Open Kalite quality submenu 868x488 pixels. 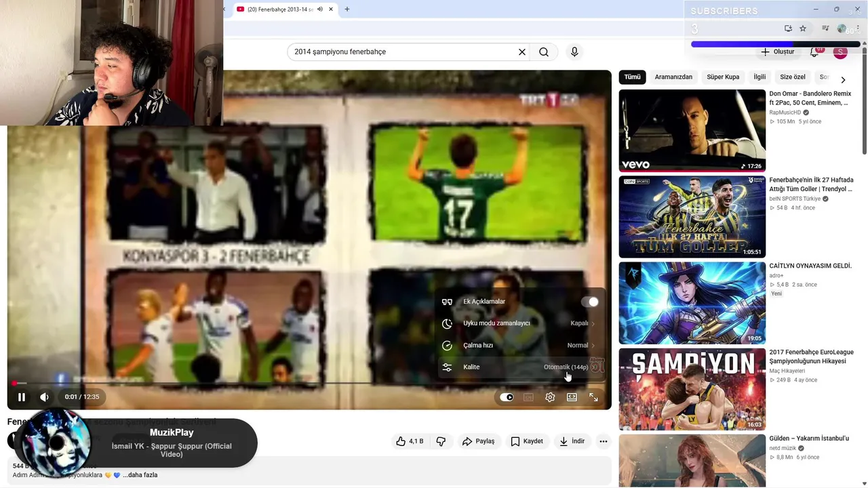tap(520, 367)
